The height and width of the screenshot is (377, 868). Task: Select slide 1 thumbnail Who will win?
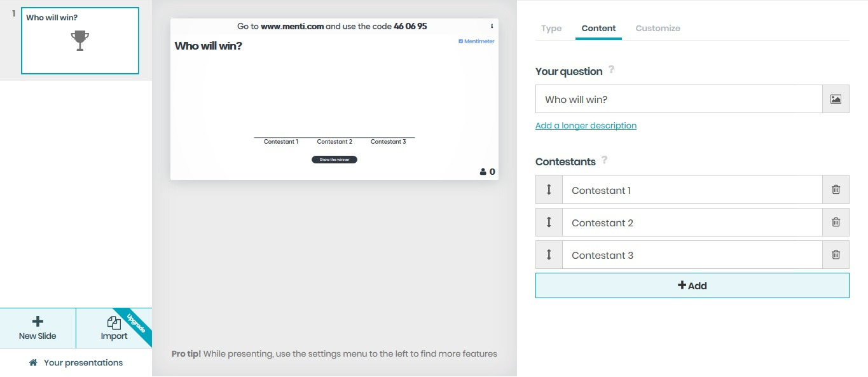pyautogui.click(x=80, y=41)
